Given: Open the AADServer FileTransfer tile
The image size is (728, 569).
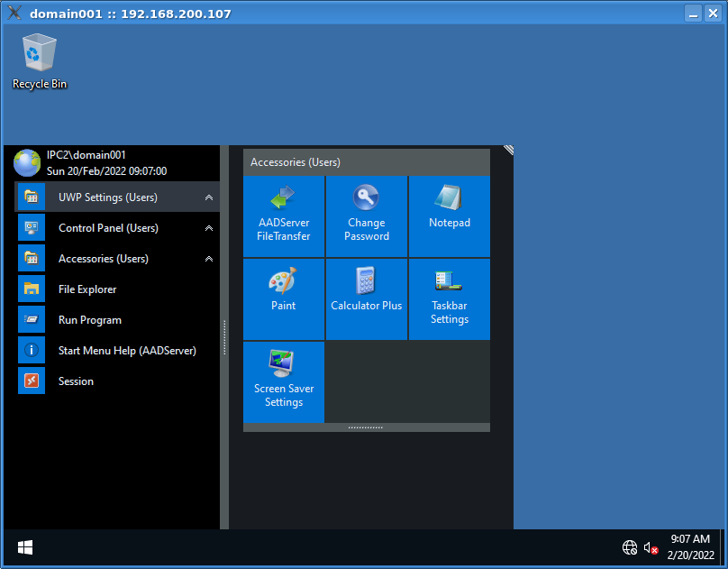Looking at the screenshot, I should click(284, 216).
